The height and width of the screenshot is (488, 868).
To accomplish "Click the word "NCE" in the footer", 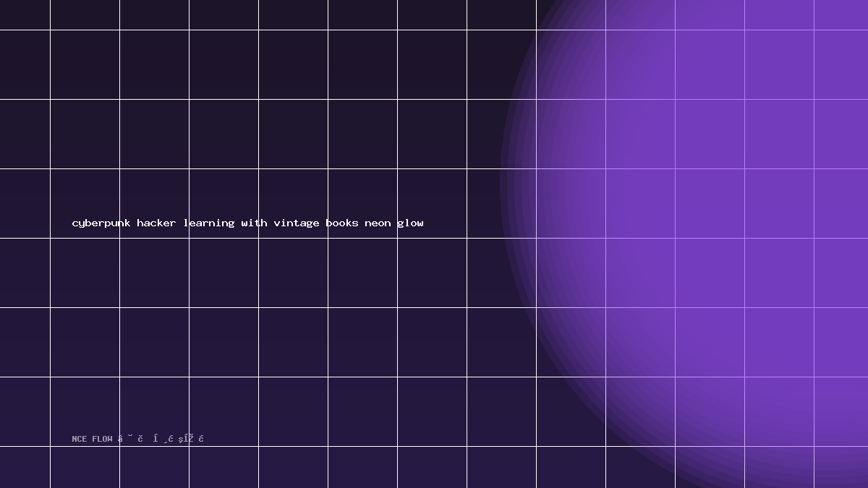I will (80, 439).
